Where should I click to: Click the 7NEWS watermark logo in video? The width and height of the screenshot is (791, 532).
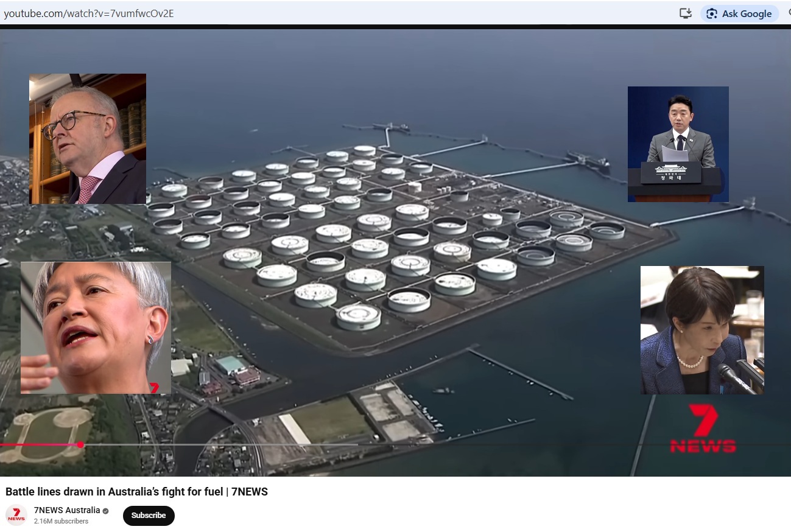pyautogui.click(x=703, y=429)
